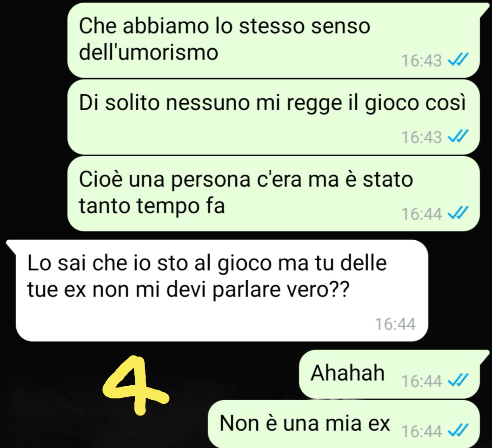This screenshot has height=448, width=492.
Task: Select the "Di solito nessuno mi regge il gioco così" bubble
Action: click(x=273, y=117)
